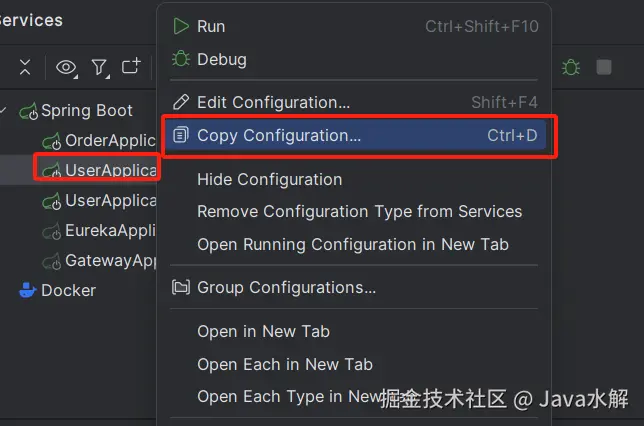Viewport: 644px width, 426px height.
Task: Click the Docker whale icon
Action: coord(27,290)
